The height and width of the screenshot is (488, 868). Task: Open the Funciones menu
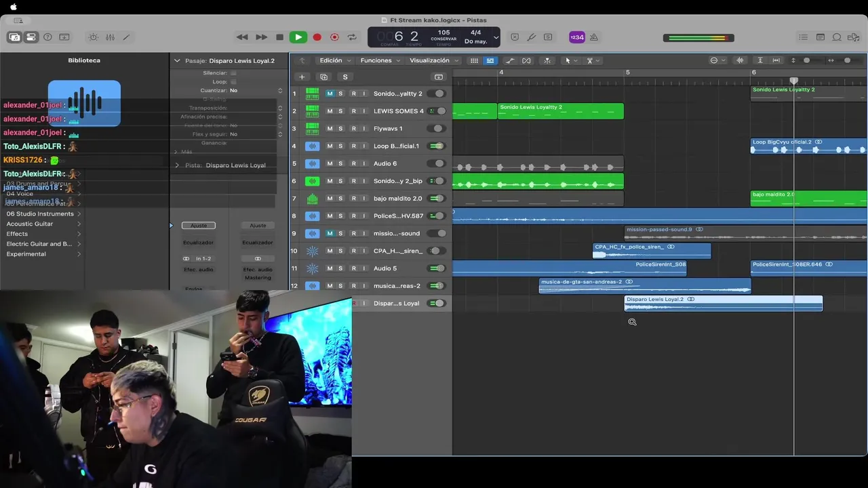(380, 60)
